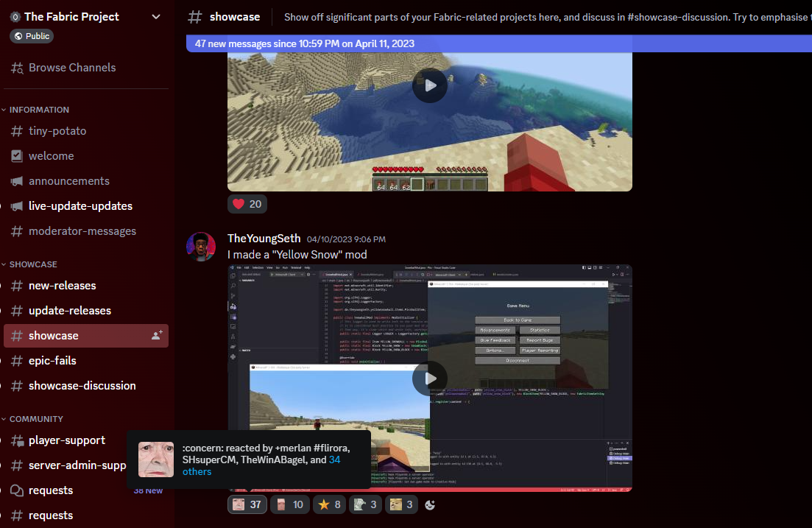Click the showcase-discussion hash icon
812x528 pixels.
[17, 386]
